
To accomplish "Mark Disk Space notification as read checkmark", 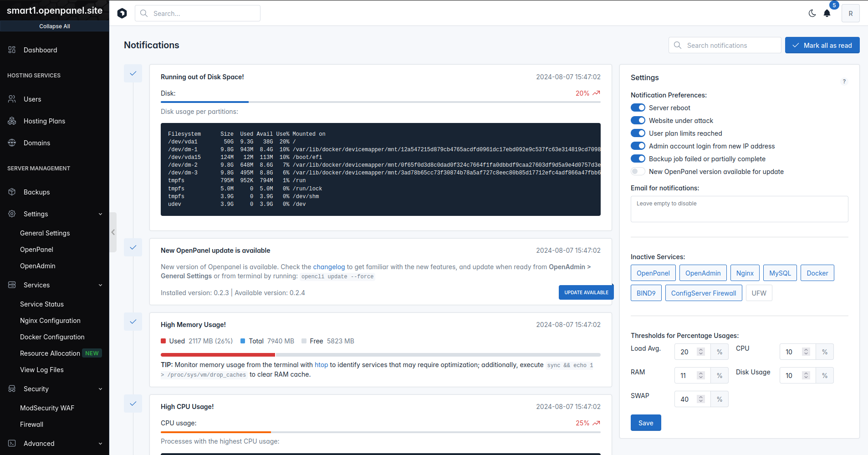I will click(133, 73).
